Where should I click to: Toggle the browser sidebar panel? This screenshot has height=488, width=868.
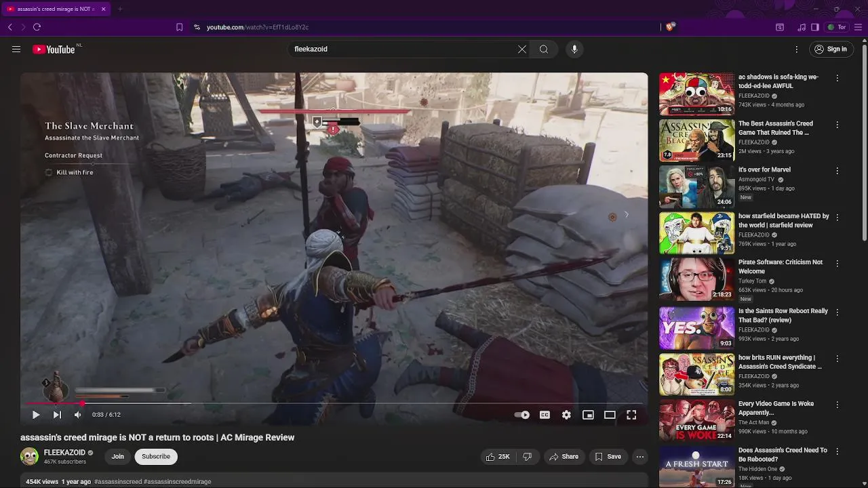[815, 27]
